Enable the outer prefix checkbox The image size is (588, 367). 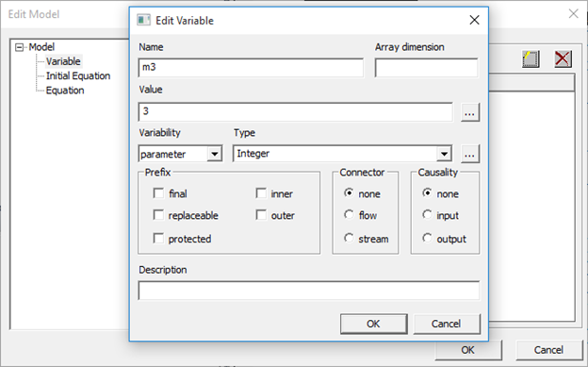tap(261, 215)
